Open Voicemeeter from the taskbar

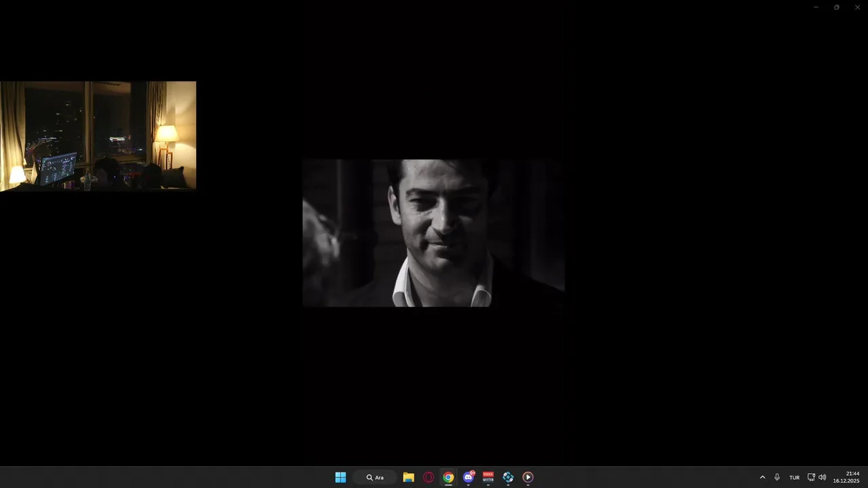point(488,477)
